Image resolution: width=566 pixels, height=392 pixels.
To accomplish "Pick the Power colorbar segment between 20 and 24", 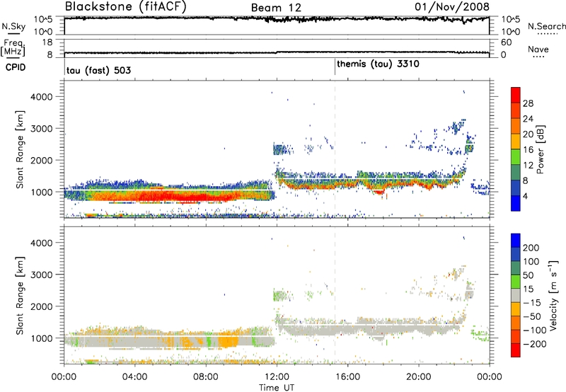I will (516, 126).
